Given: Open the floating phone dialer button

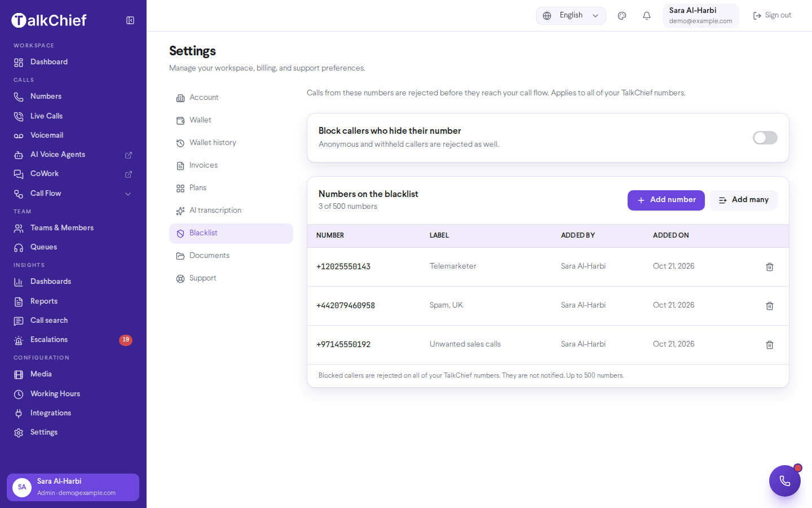Looking at the screenshot, I should click(785, 481).
